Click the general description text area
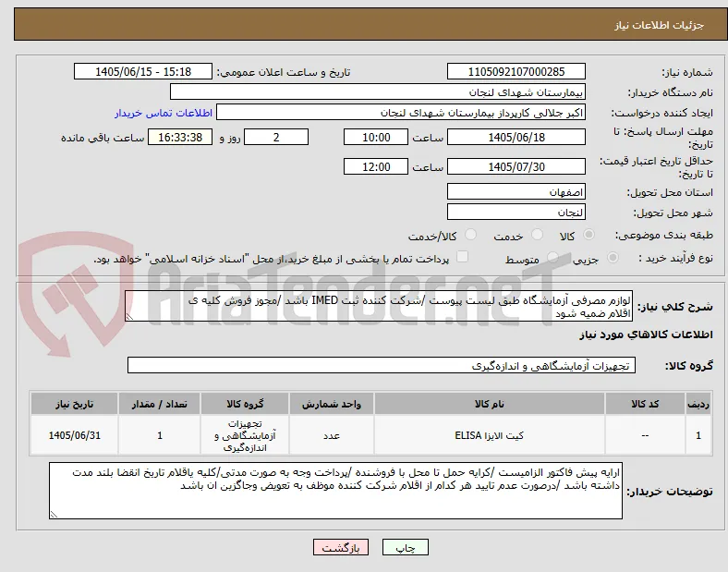 (x=379, y=306)
